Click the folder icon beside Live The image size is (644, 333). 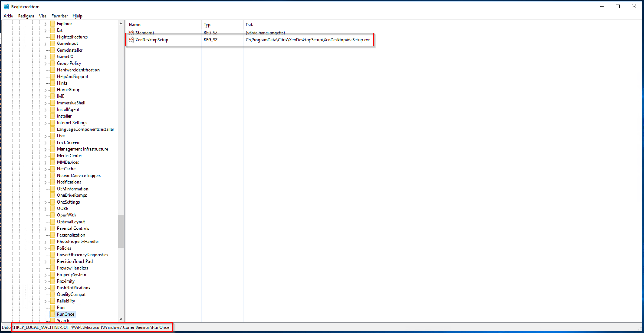(x=53, y=136)
